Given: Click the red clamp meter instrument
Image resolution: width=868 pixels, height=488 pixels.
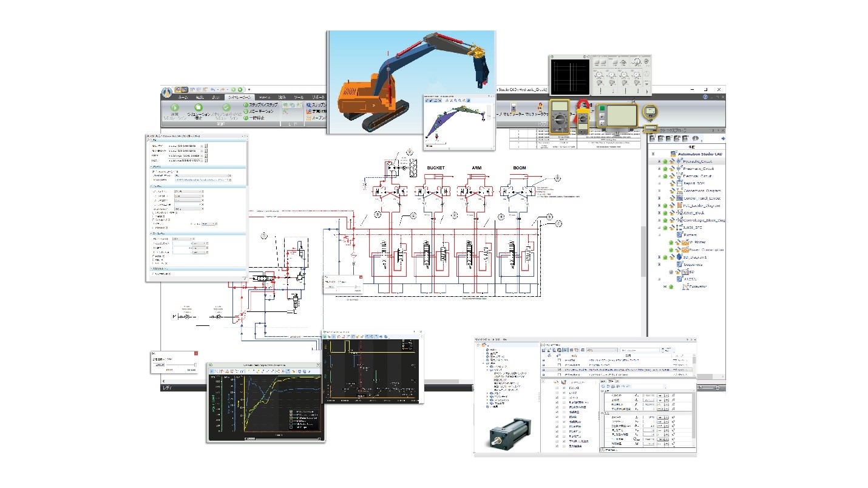Looking at the screenshot, I should click(x=583, y=115).
